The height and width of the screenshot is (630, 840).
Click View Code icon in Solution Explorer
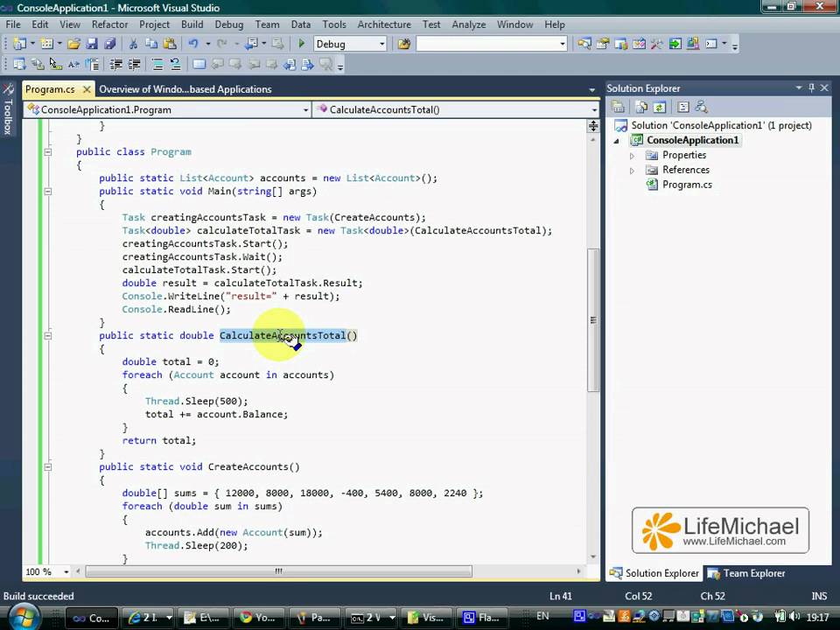point(683,107)
